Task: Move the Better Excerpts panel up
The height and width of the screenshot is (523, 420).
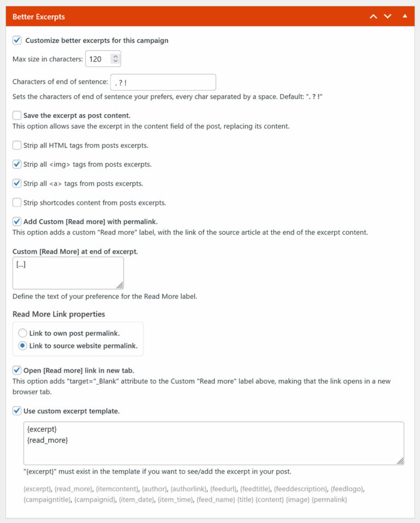Action: click(373, 17)
